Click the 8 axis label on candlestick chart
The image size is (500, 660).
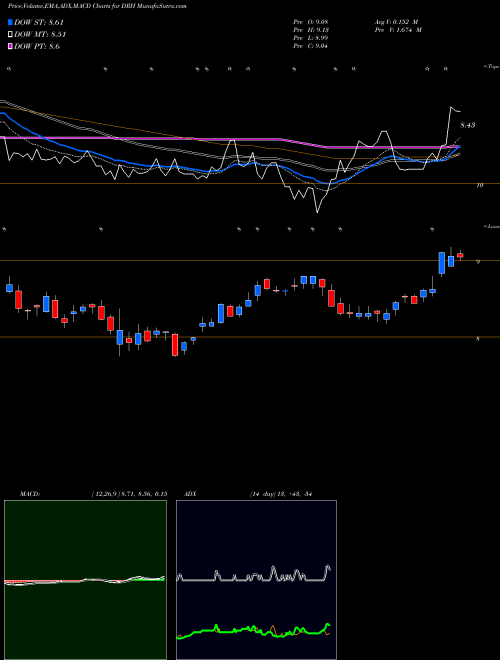coord(478,338)
